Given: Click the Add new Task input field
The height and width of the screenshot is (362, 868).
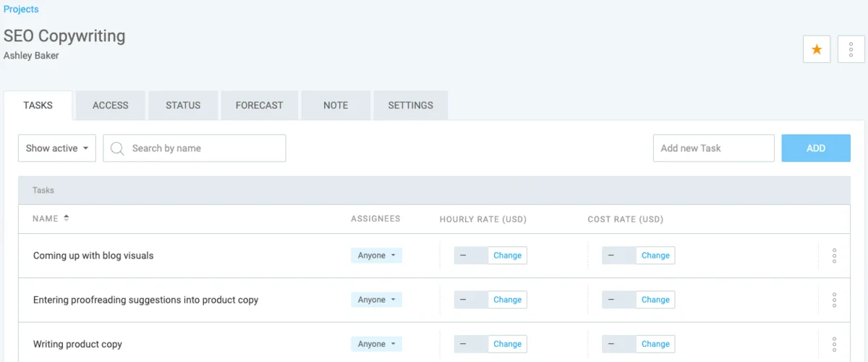Looking at the screenshot, I should coord(714,148).
